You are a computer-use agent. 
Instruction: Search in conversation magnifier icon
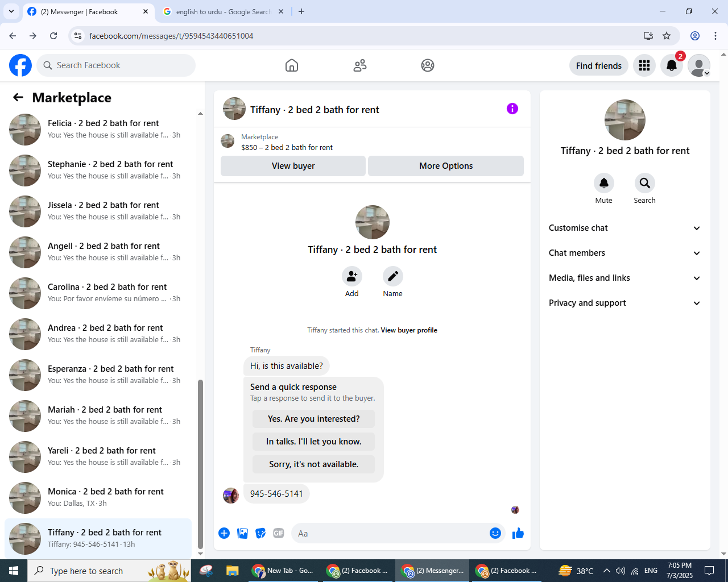[645, 183]
